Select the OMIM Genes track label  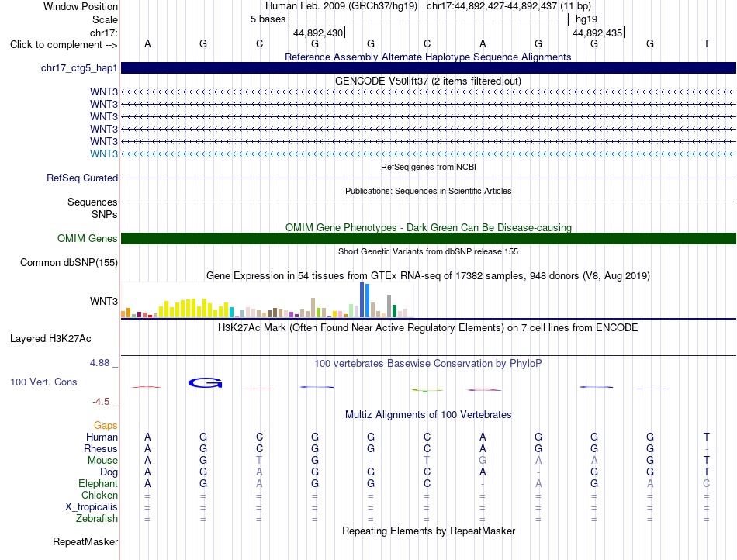click(88, 239)
